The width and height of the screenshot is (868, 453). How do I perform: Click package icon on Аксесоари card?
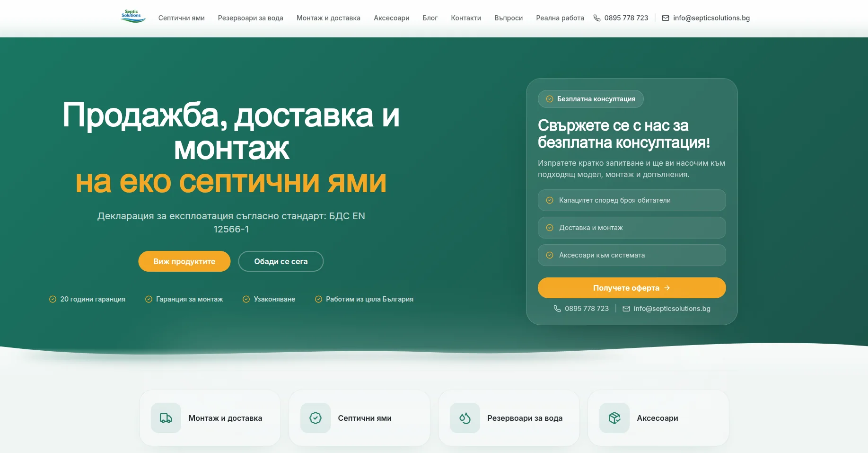point(614,418)
